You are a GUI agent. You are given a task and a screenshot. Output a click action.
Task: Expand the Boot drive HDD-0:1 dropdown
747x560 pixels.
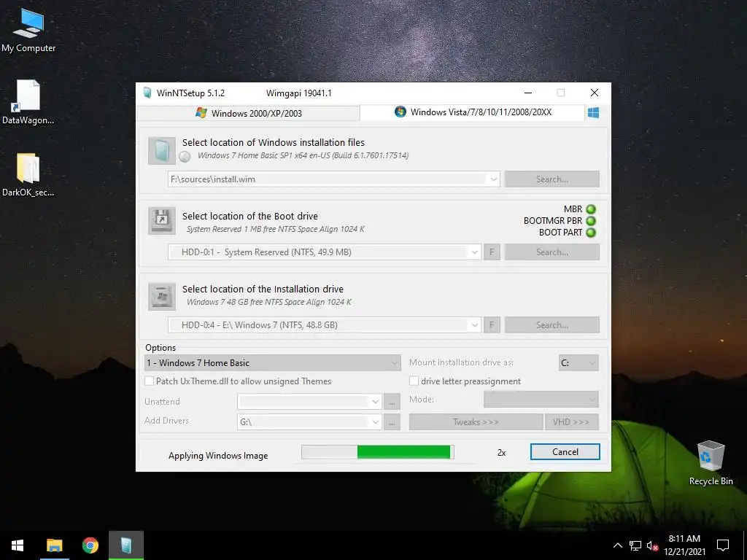pos(474,252)
